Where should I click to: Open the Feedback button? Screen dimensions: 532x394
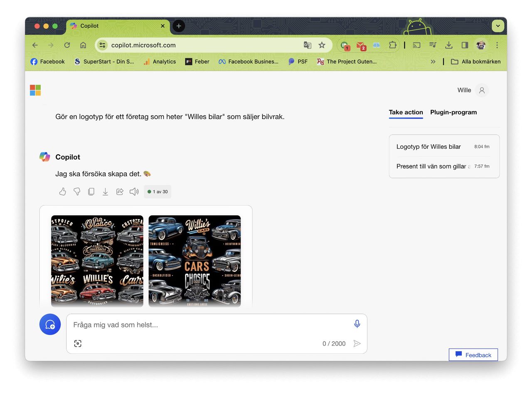pyautogui.click(x=473, y=355)
